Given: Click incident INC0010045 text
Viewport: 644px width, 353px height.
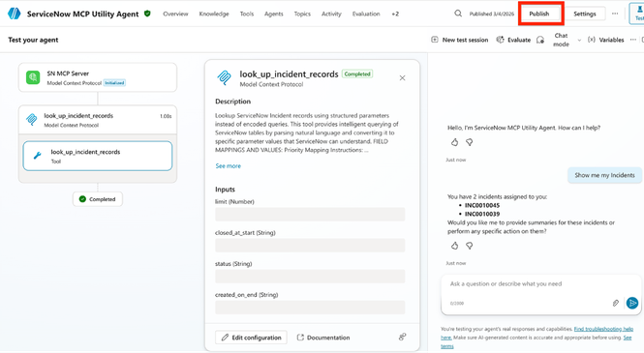Looking at the screenshot, I should pos(482,205).
